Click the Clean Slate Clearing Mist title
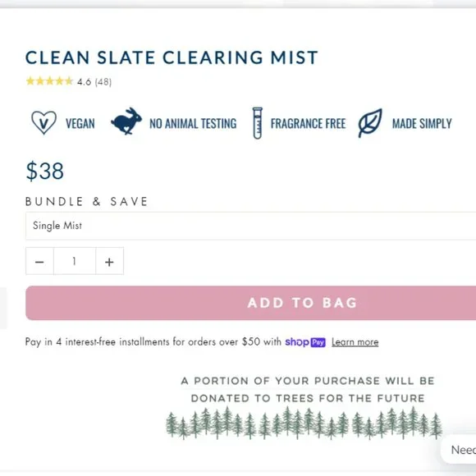This screenshot has height=476, width=476. 172,57
